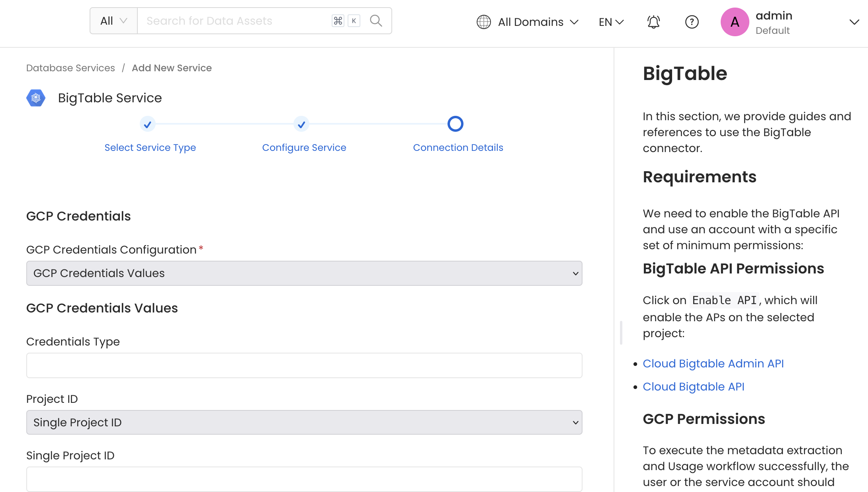Click the documentation panel scrollbar
This screenshot has width=868, height=492.
point(621,333)
